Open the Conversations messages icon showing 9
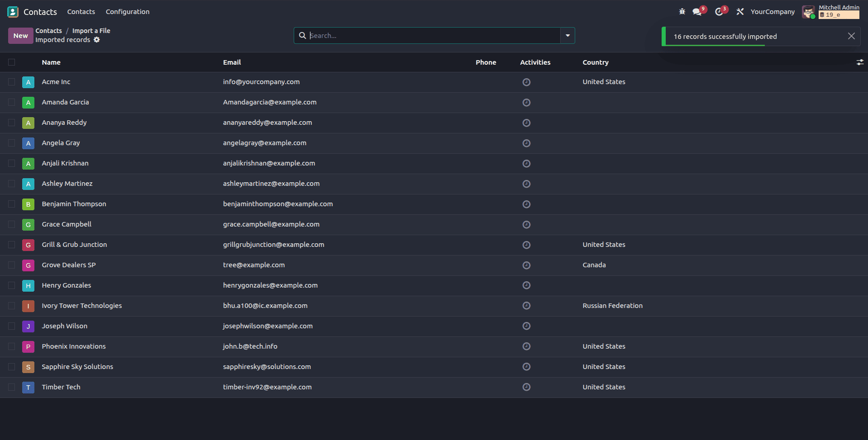Image resolution: width=868 pixels, height=440 pixels. point(697,11)
